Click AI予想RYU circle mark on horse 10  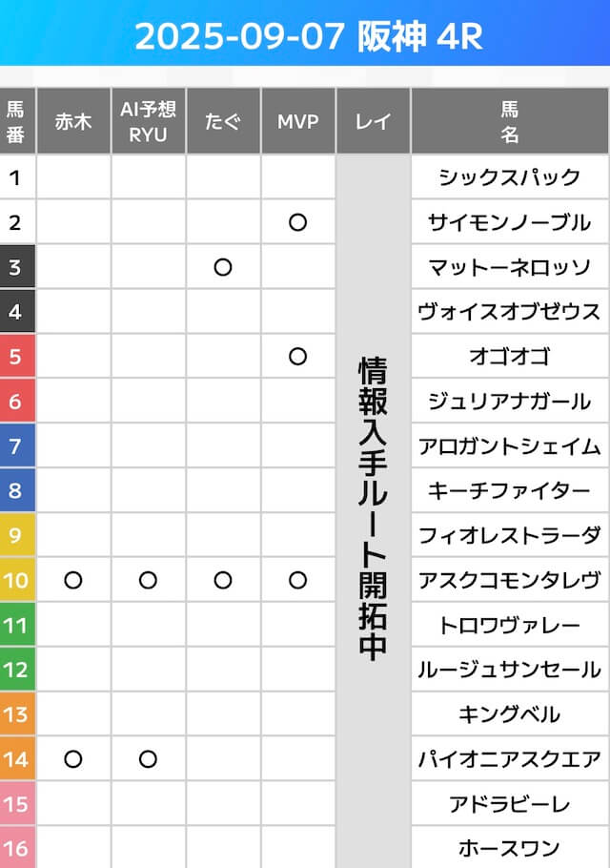[148, 580]
